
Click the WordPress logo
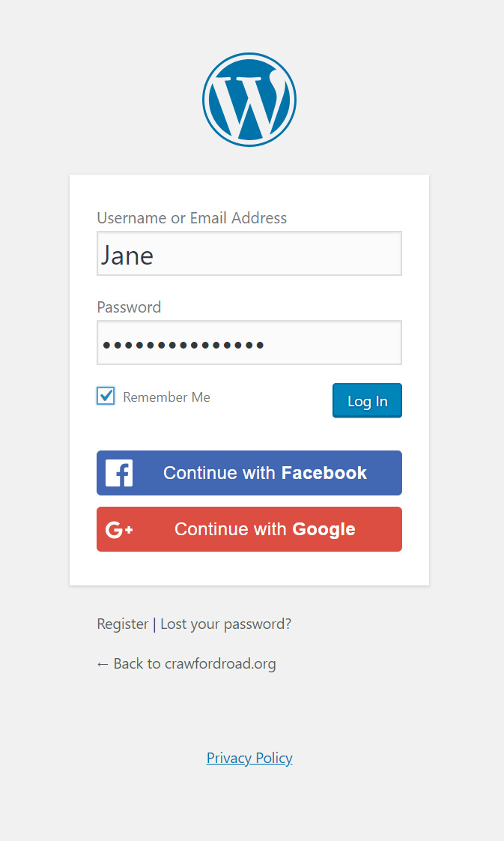pyautogui.click(x=249, y=100)
